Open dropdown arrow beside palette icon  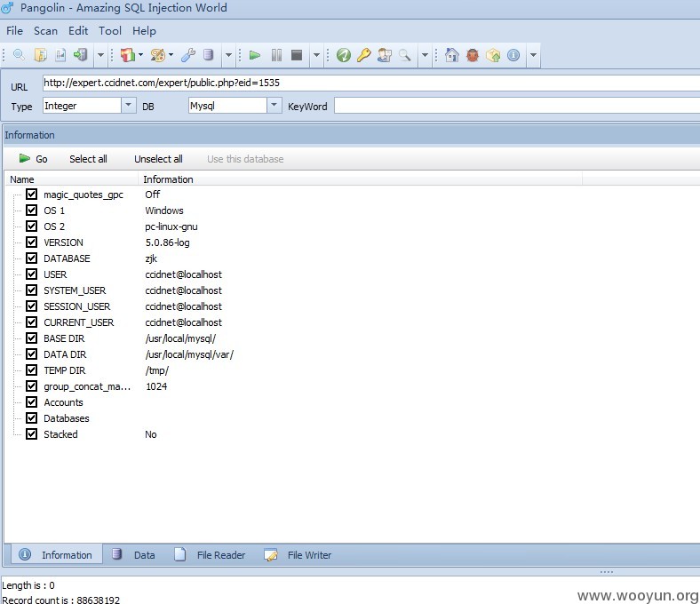[171, 55]
